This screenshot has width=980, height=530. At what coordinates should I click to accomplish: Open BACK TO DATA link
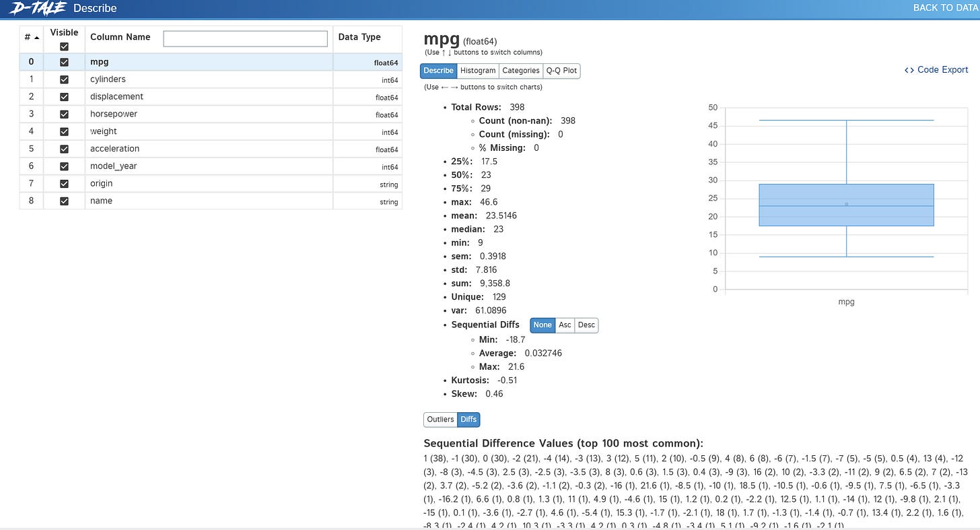(946, 7)
